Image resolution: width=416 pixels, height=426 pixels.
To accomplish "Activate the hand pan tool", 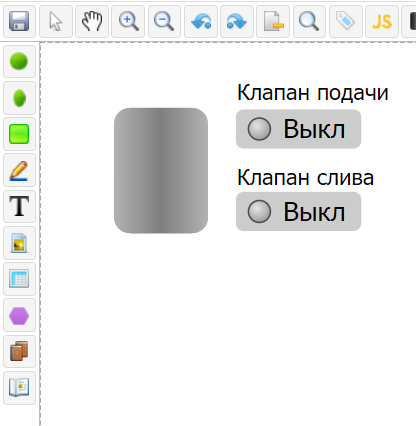I will [92, 21].
